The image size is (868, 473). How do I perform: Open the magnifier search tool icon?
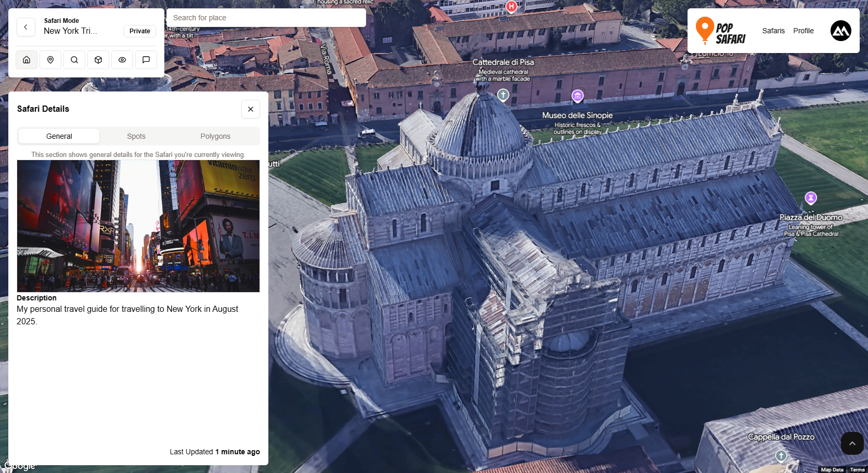(74, 60)
